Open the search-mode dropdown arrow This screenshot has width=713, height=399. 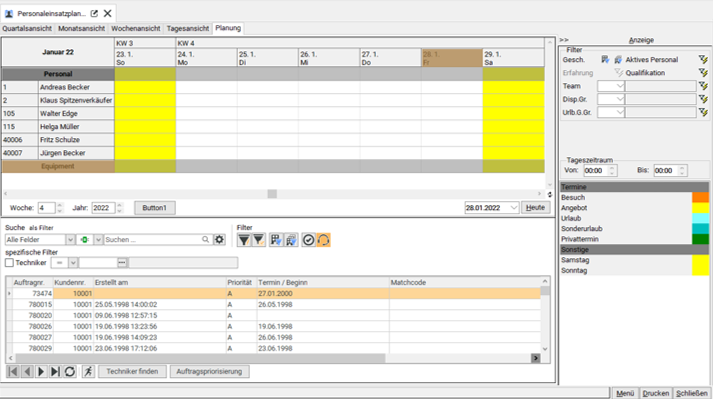[x=98, y=239]
